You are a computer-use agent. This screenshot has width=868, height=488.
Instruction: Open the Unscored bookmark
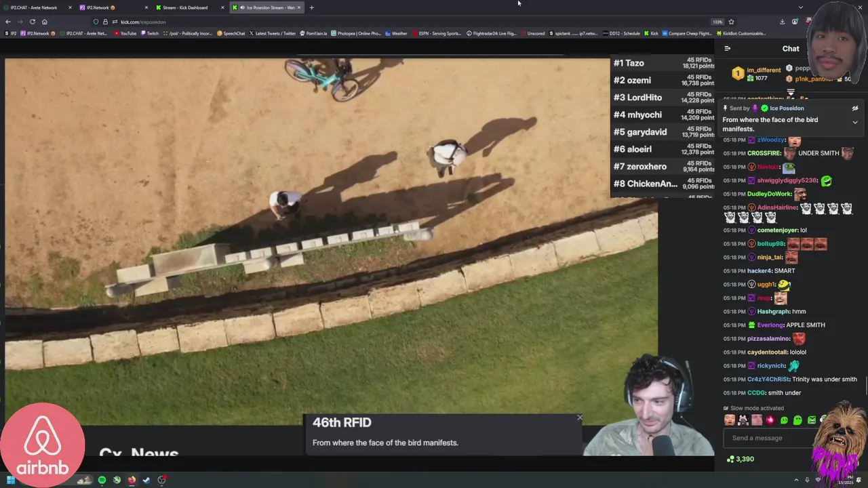tap(533, 33)
